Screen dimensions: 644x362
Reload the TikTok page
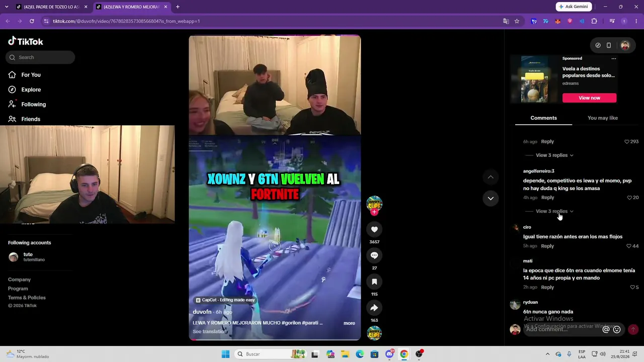pyautogui.click(x=32, y=21)
